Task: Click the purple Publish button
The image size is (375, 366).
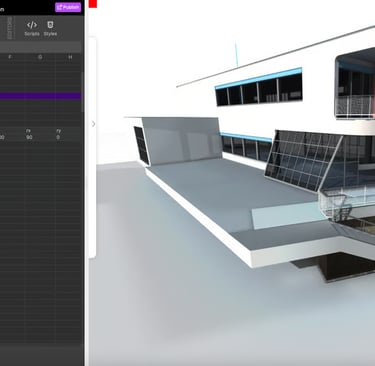Action: [68, 7]
